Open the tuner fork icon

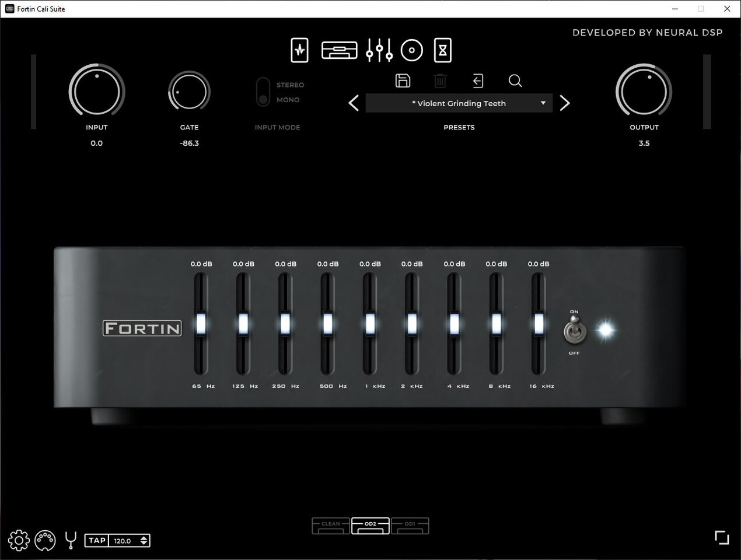coord(71,540)
